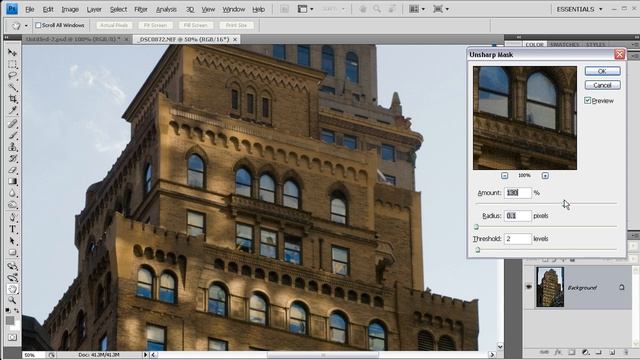Open the status bar info arrow
640x360 pixels.
tap(145, 355)
